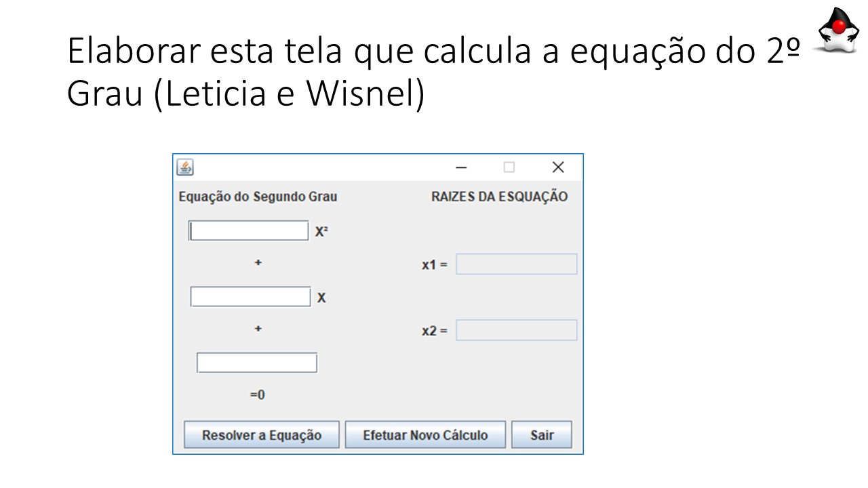Focus the X² coefficient input field
Image resolution: width=868 pixels, height=488 pixels.
point(249,231)
